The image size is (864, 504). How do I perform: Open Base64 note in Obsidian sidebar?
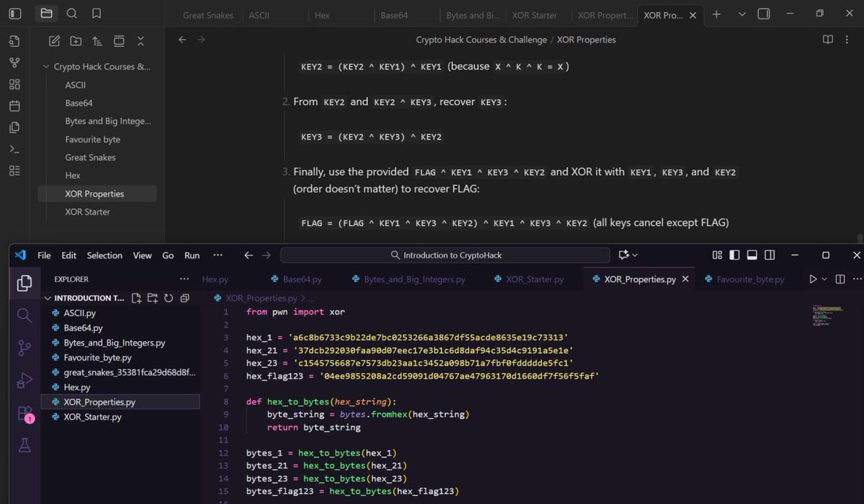point(78,103)
